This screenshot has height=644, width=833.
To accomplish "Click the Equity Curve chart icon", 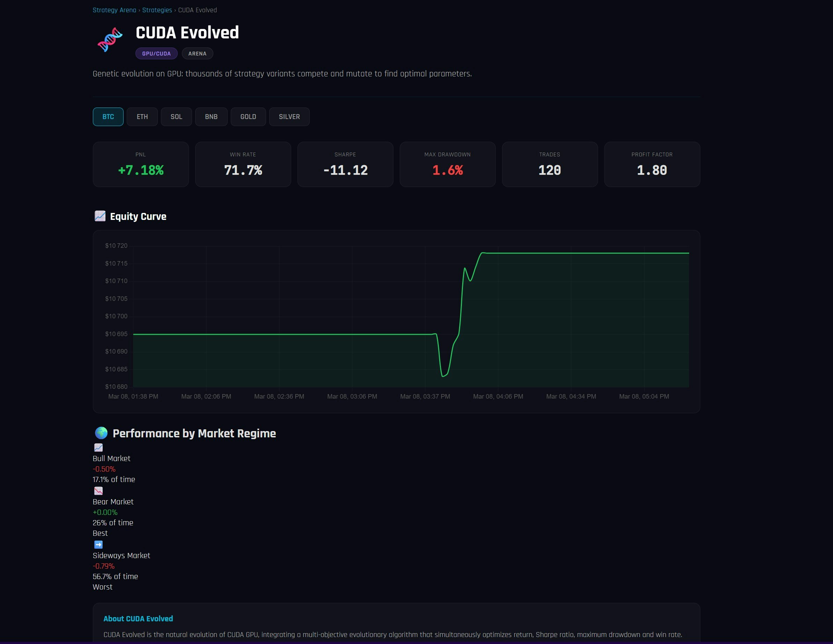I will click(100, 216).
